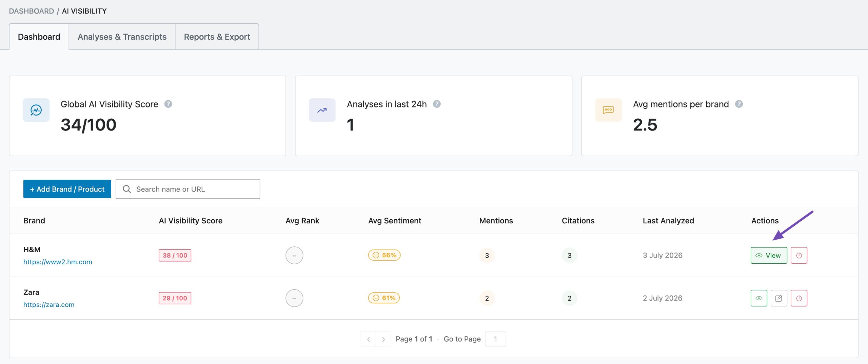Viewport: 868px width, 364px height.
Task: Go to next page arrow
Action: tap(383, 339)
